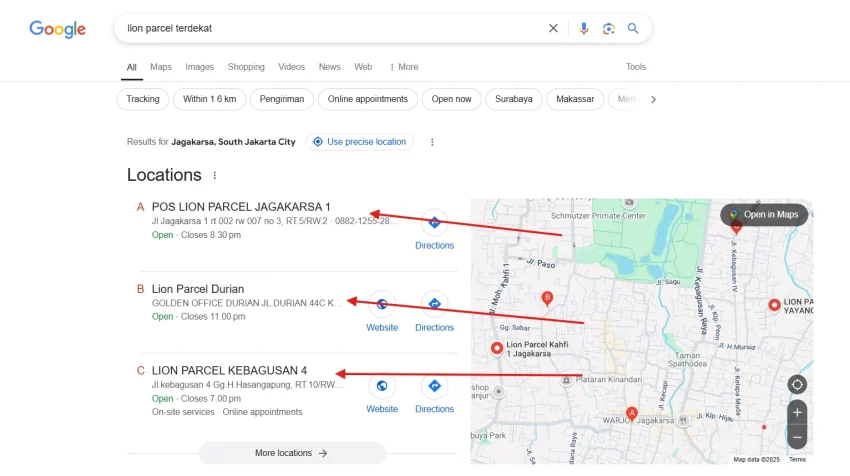Open the options dots next to Locations heading
The image size is (850, 476).
pos(215,176)
